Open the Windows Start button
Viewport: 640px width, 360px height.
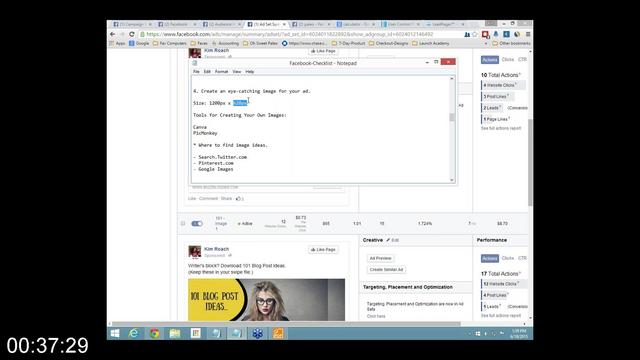[115, 333]
